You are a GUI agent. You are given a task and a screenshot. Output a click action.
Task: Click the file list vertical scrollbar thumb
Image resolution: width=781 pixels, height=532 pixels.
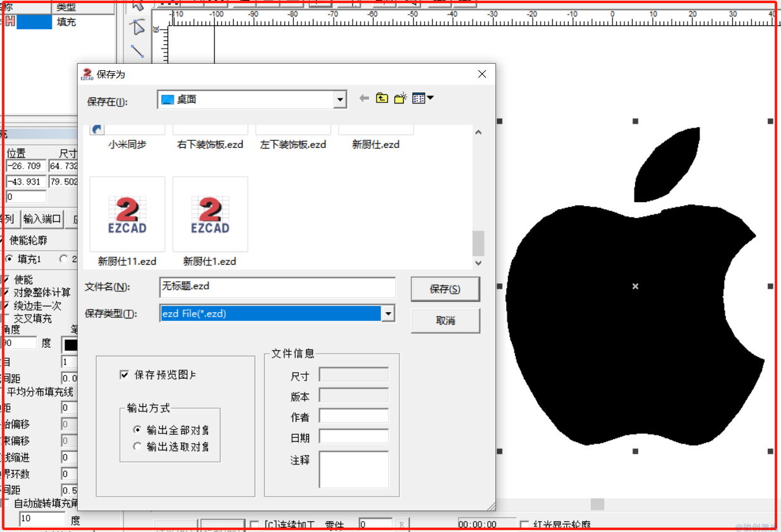[x=478, y=243]
